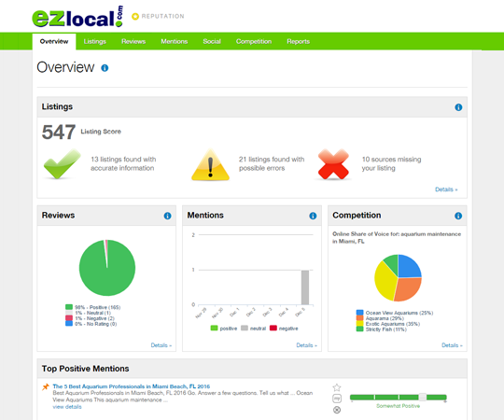Click info icon in Listings panel header
Image resolution: width=504 pixels, height=420 pixels.
[x=458, y=107]
